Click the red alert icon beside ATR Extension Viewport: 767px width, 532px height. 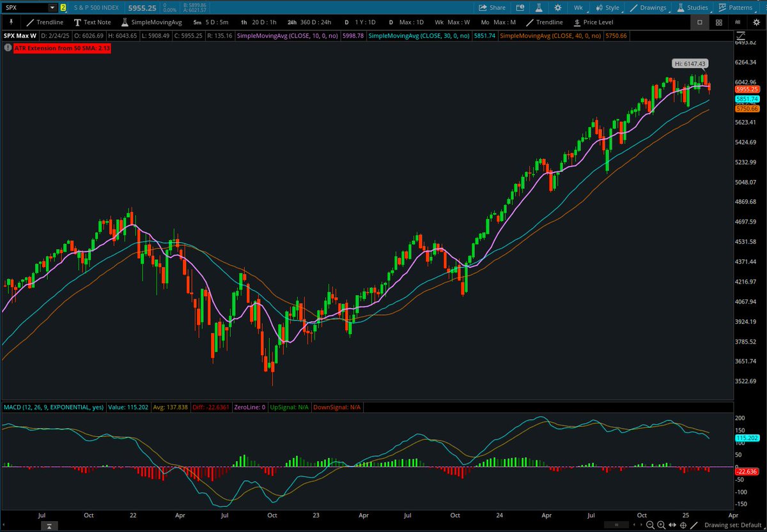click(7, 48)
